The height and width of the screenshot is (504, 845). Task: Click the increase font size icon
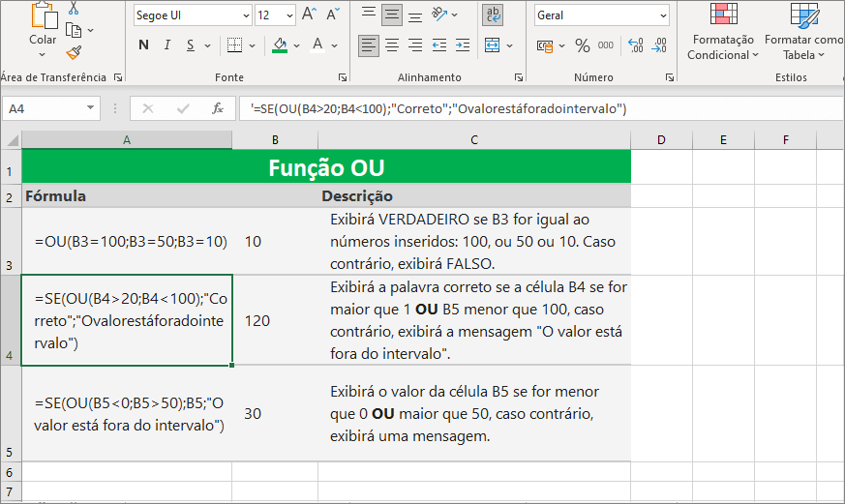[x=309, y=14]
